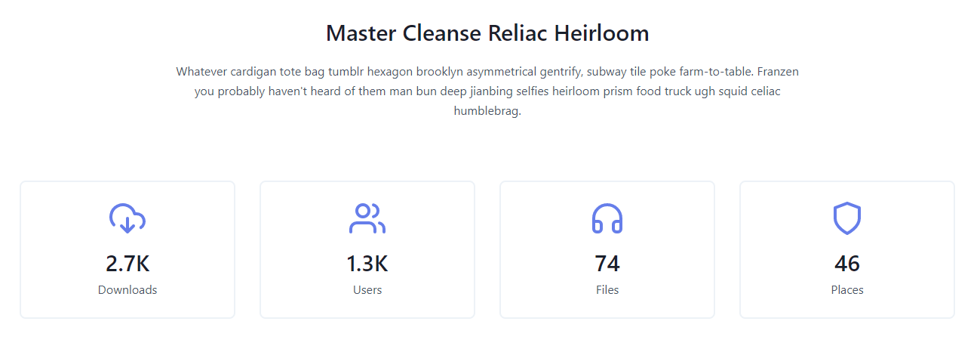Click the Files label text
Image resolution: width=980 pixels, height=343 pixels.
pyautogui.click(x=607, y=290)
